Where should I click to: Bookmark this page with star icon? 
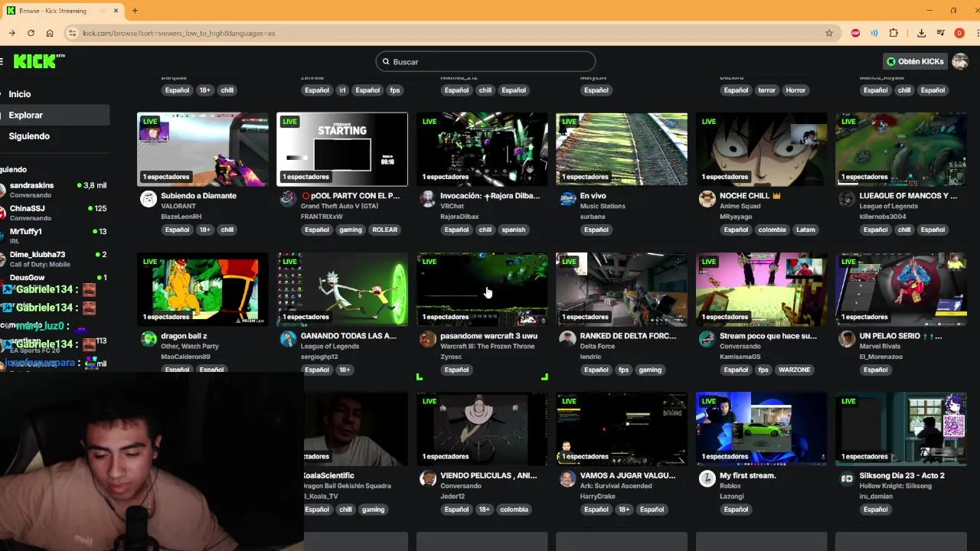coord(829,33)
